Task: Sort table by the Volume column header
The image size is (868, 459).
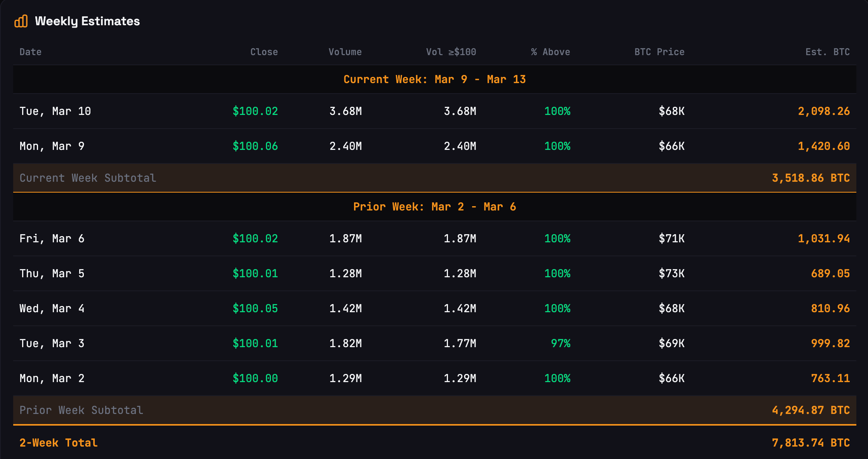Action: pos(345,52)
